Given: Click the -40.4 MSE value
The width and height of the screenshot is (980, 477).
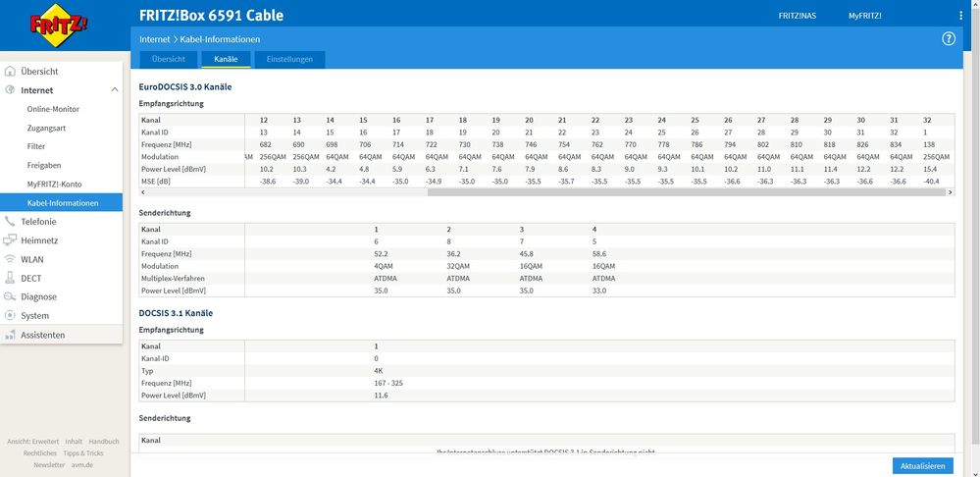Looking at the screenshot, I should (930, 182).
